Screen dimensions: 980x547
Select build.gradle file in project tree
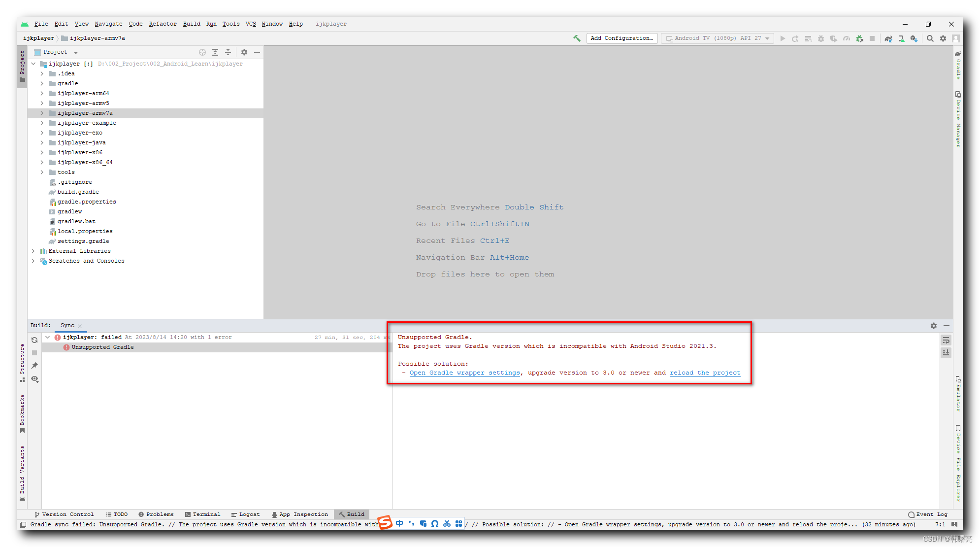coord(78,192)
